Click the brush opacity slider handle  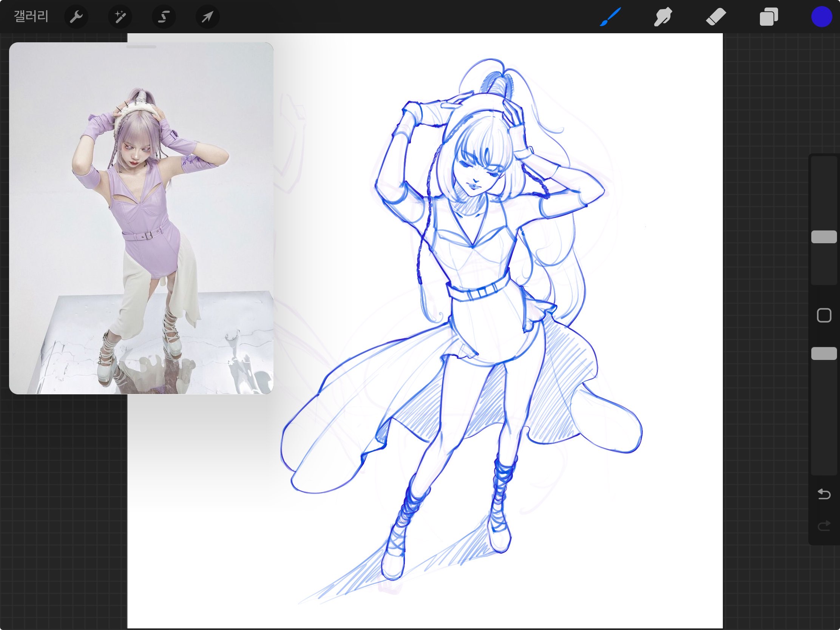(x=824, y=354)
